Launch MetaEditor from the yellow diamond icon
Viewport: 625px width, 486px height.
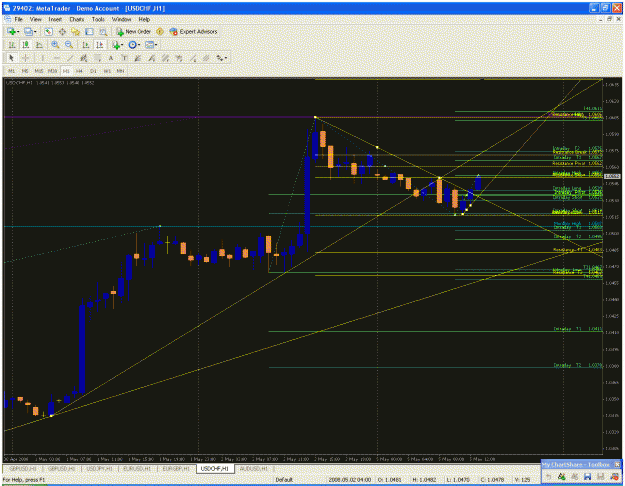coord(160,31)
